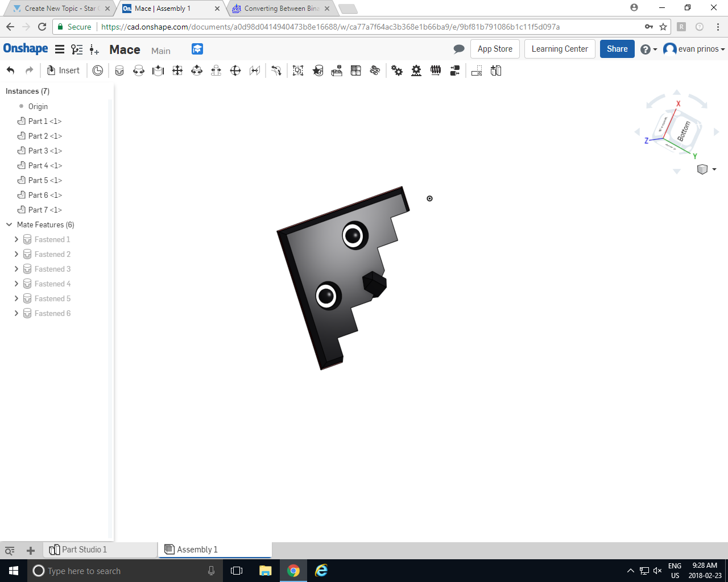Click the Undo arrow icon
Viewport: 728px width, 582px height.
tap(11, 70)
